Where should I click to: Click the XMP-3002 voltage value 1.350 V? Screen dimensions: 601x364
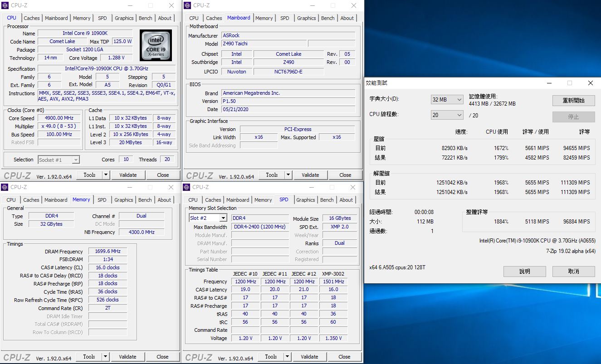click(x=333, y=338)
